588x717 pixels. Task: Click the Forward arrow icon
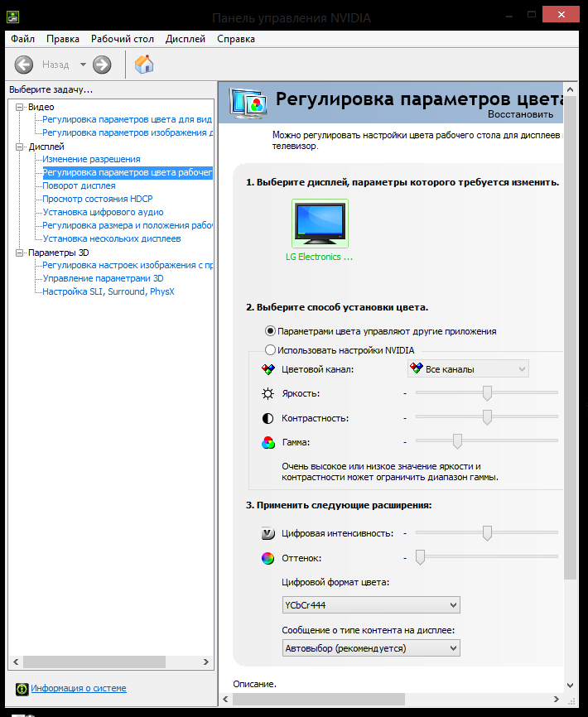coord(102,65)
